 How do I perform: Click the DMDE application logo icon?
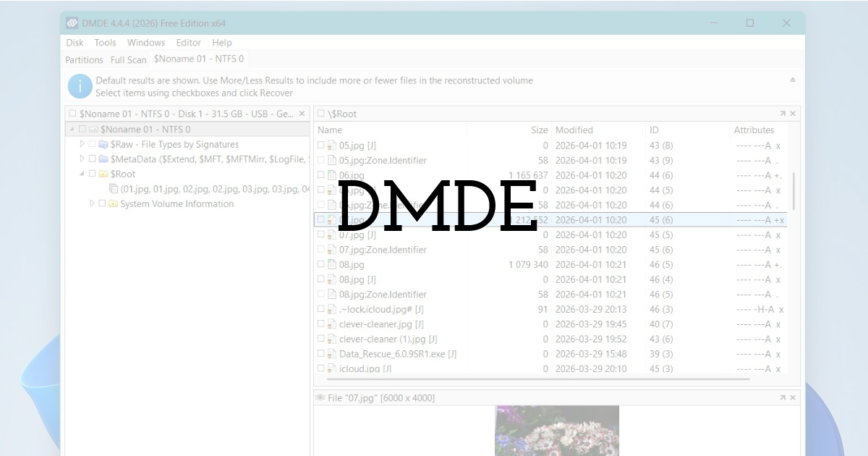tap(72, 22)
